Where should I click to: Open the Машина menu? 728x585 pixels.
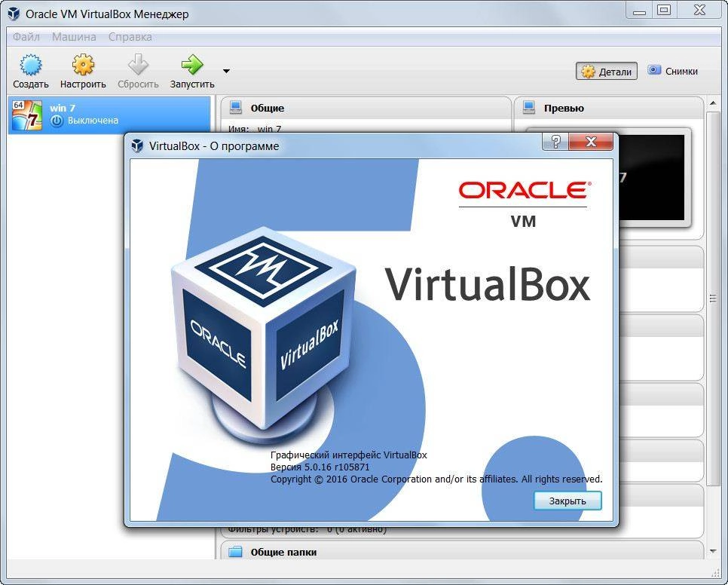[x=74, y=37]
